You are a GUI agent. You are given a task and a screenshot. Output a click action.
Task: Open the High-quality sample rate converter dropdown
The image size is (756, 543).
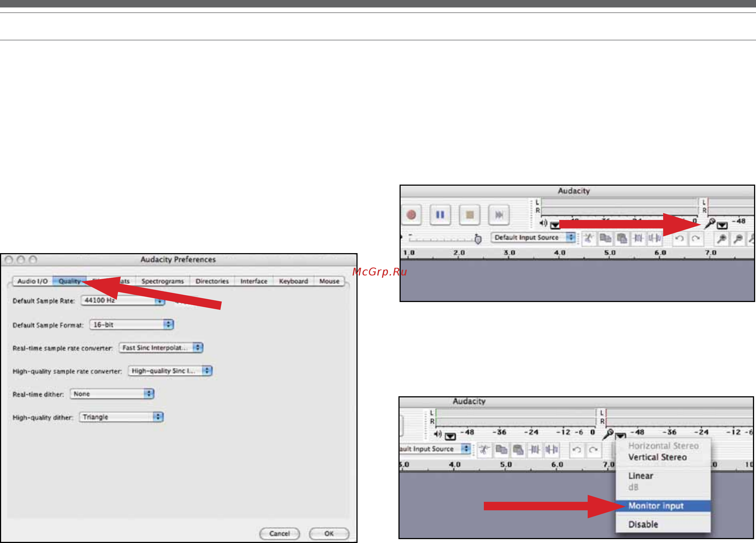[170, 371]
